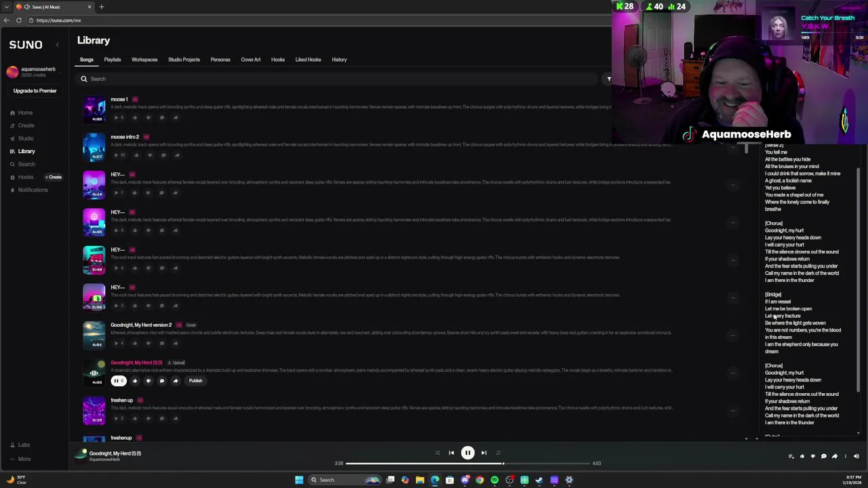Screen dimensions: 868x488
Task: Like the moose intro 2 song
Action: [x=136, y=155]
